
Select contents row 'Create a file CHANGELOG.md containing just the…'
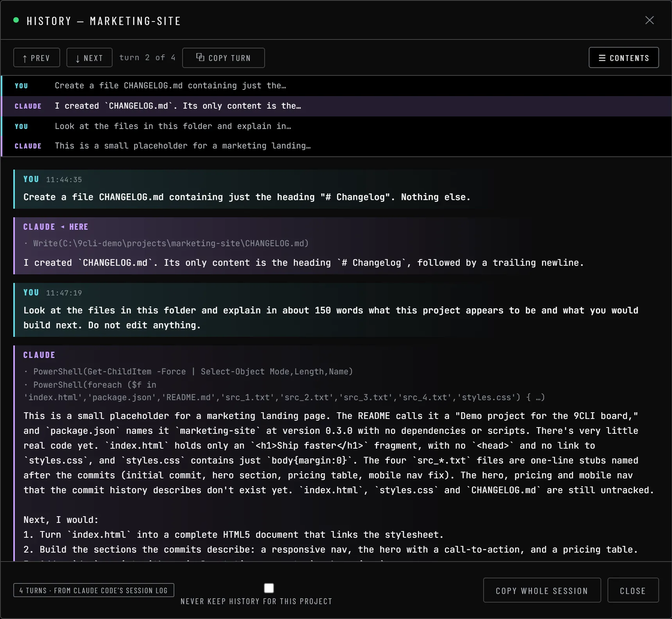[x=336, y=86]
